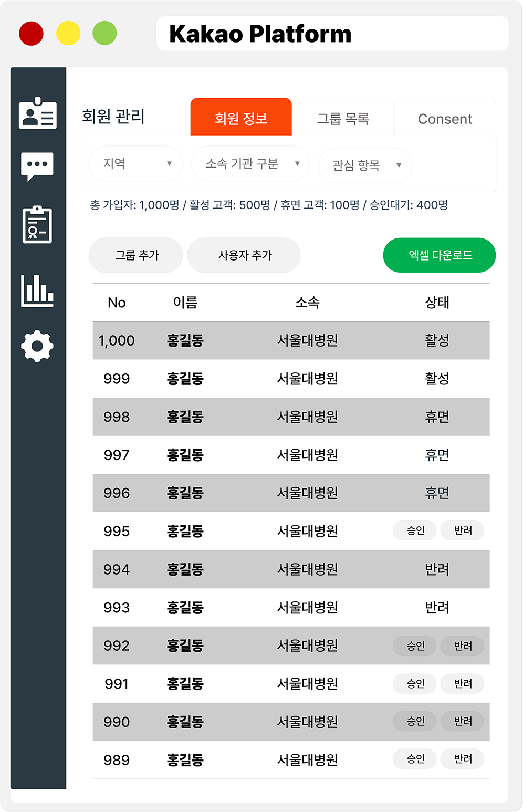
Task: Open the certificate clipboard sidebar icon
Action: coord(37,225)
